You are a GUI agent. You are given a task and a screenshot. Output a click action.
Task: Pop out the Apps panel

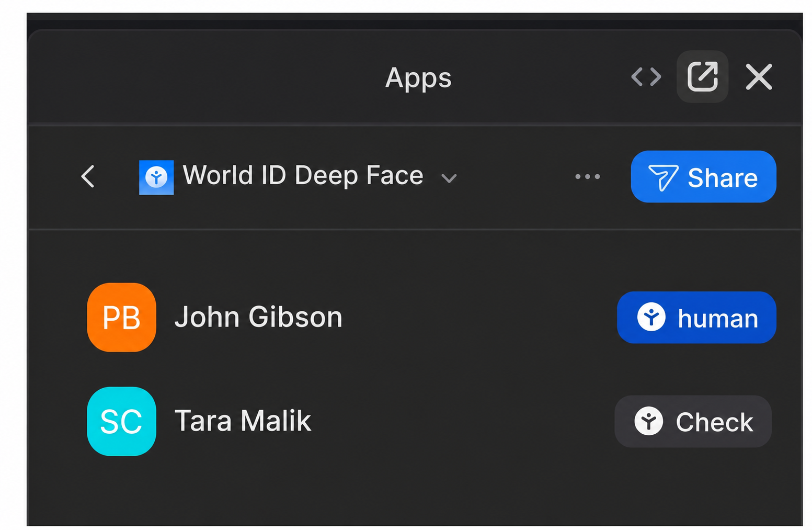point(702,76)
